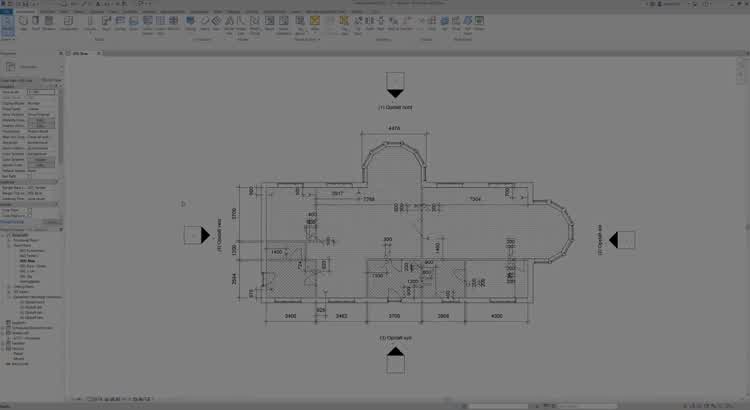Select the north elevation marker in drawing
The image size is (750, 410).
(x=395, y=82)
